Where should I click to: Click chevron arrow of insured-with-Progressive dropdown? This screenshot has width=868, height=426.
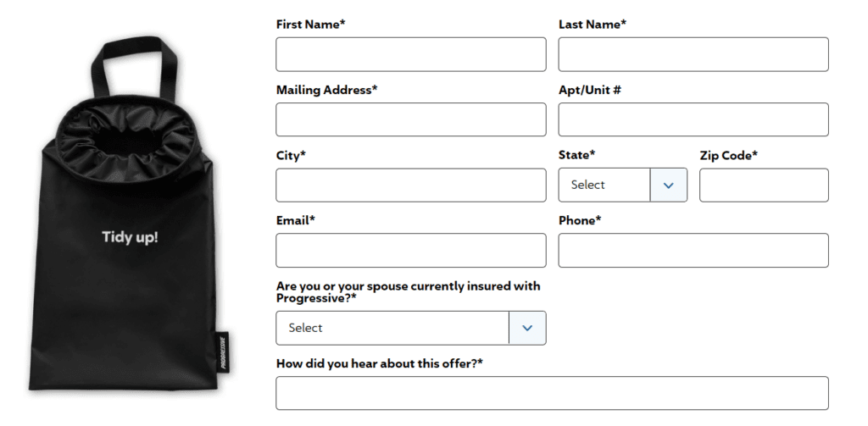pos(528,328)
